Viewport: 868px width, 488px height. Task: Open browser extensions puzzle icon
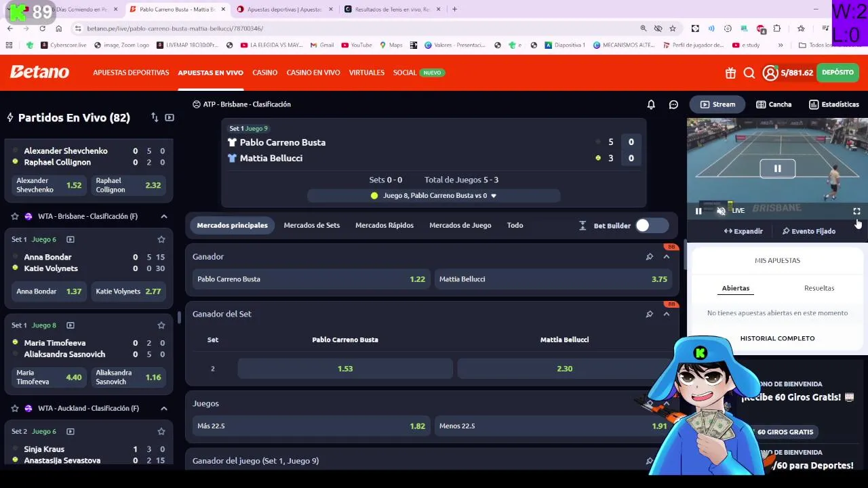point(777,28)
